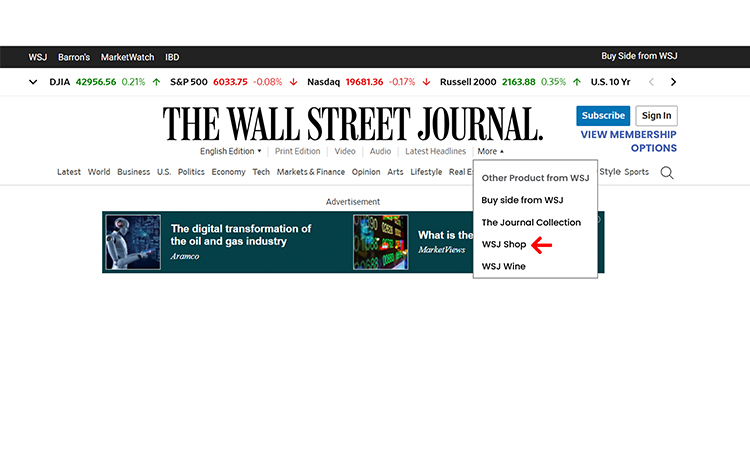This screenshot has height=450, width=750.
Task: Click MarketWatch in the top bar
Action: click(127, 57)
